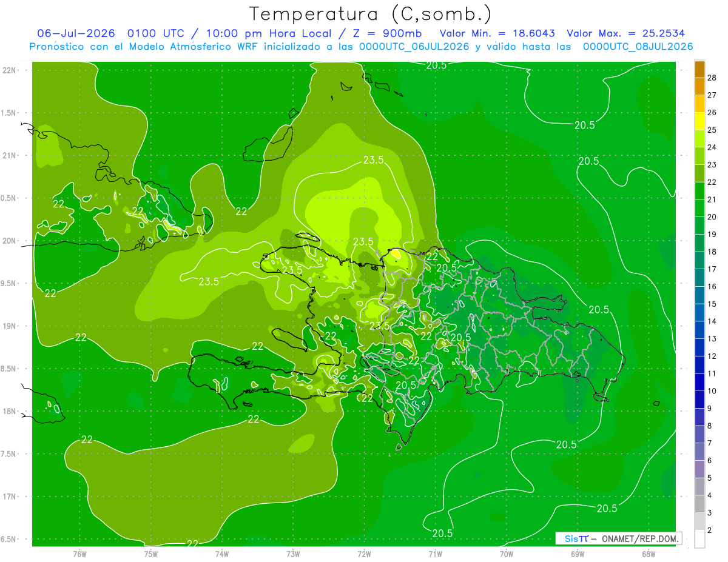728x562 pixels.
Task: Click the '0100 UTC' time text
Action: coord(156,33)
